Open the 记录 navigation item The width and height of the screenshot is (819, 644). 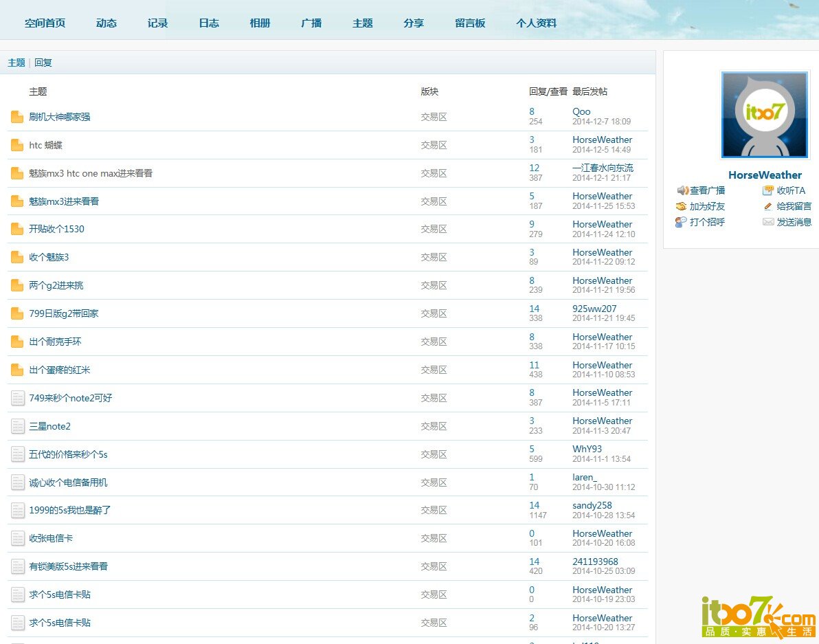point(158,23)
